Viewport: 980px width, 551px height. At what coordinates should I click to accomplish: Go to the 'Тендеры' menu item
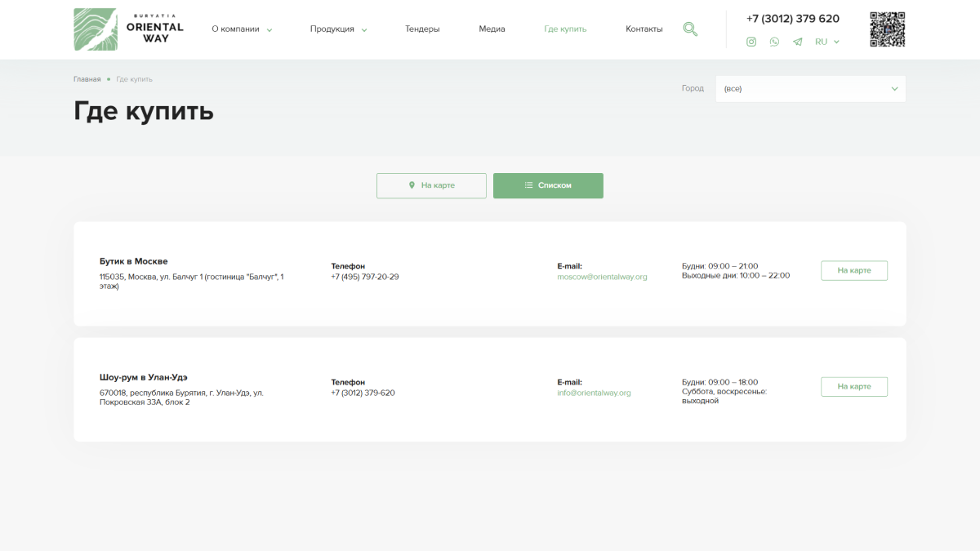click(422, 29)
